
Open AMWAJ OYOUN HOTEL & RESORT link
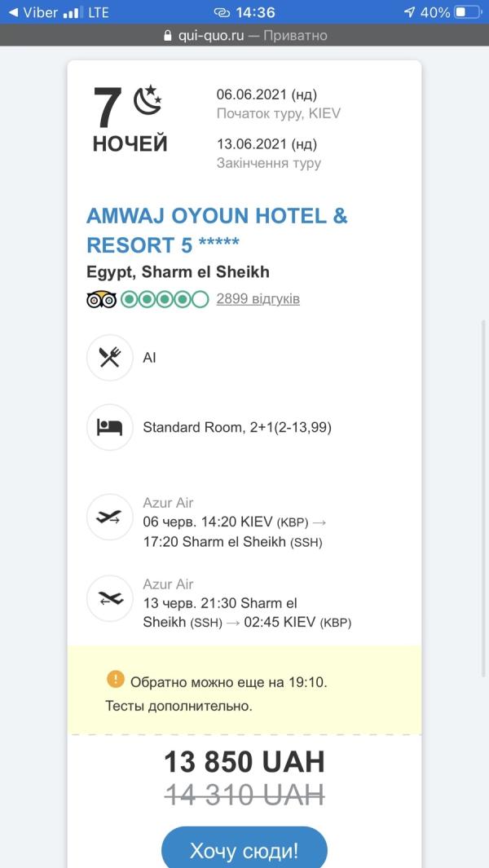(217, 230)
